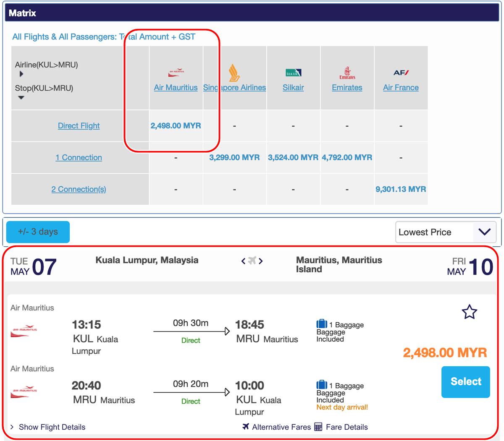Viewport: 504px width, 441px height.
Task: Click the return date FRI MAY 10
Action: point(470,267)
